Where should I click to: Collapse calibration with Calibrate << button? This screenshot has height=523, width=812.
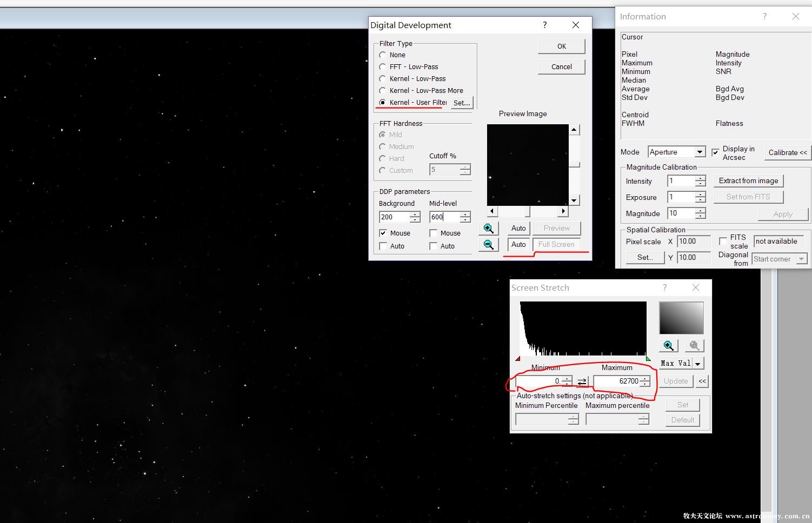pos(788,153)
